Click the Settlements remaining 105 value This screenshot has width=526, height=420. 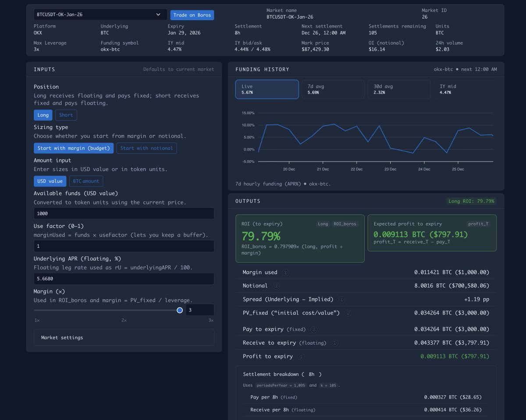pyautogui.click(x=373, y=33)
